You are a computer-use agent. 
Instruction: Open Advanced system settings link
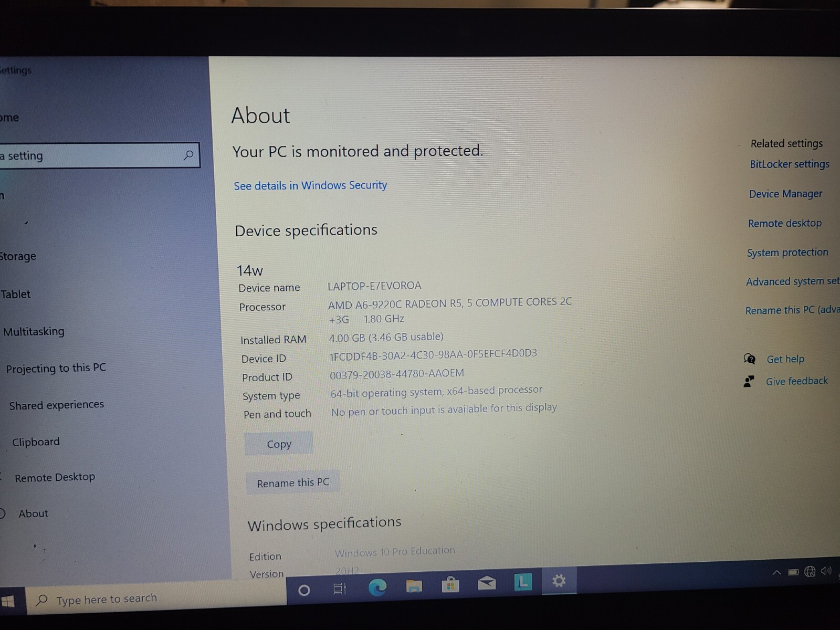[x=793, y=281]
